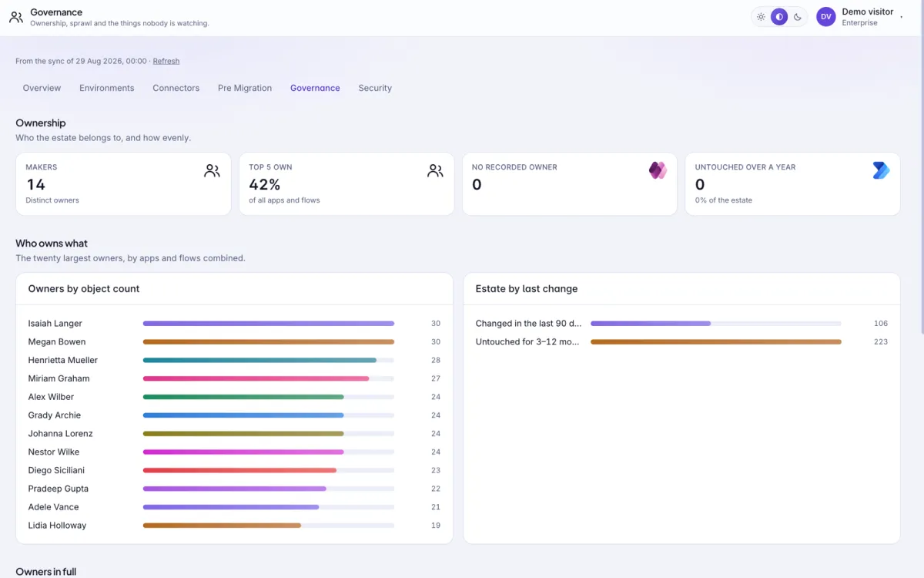Click the Refresh link
Viewport: 924px width, 578px height.
pos(166,61)
